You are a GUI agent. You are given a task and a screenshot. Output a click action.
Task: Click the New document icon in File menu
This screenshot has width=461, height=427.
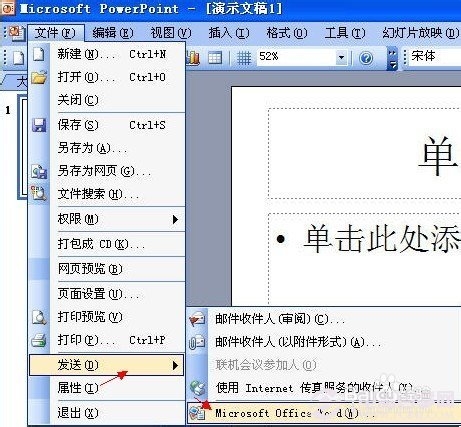click(x=39, y=54)
